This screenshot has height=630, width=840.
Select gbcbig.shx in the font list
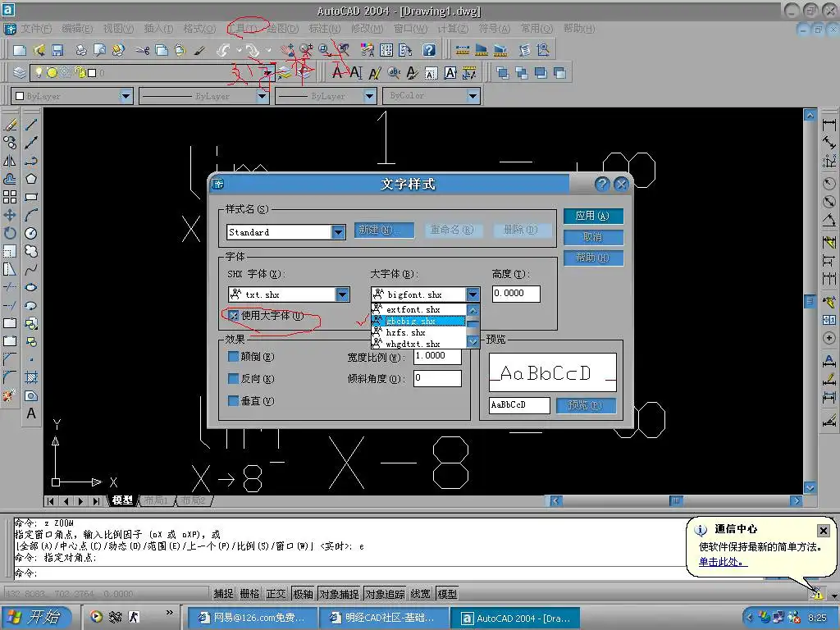coord(419,321)
